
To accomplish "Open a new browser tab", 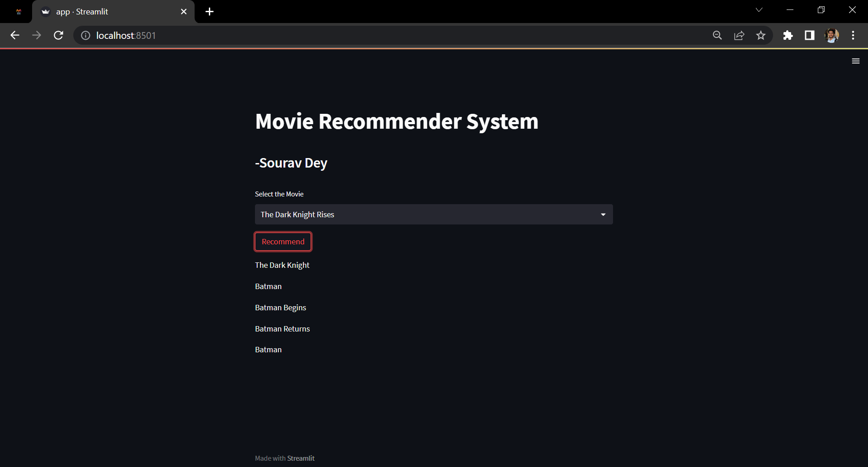I will click(x=209, y=12).
